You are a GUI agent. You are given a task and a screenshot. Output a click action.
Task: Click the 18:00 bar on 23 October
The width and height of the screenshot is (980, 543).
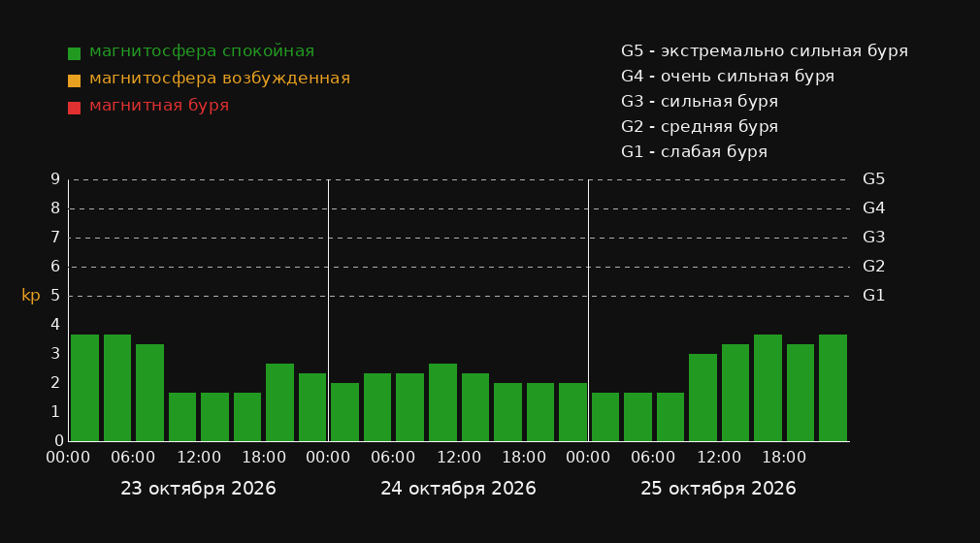pos(280,402)
